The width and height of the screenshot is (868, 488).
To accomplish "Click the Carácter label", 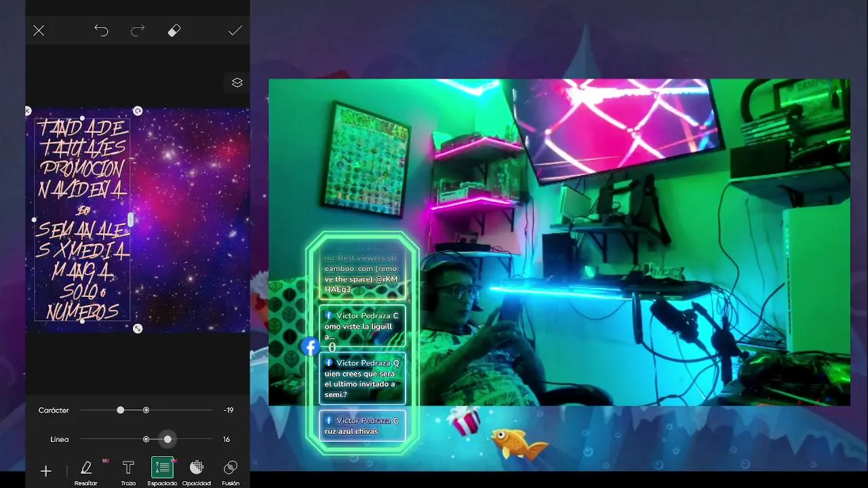I will [54, 411].
